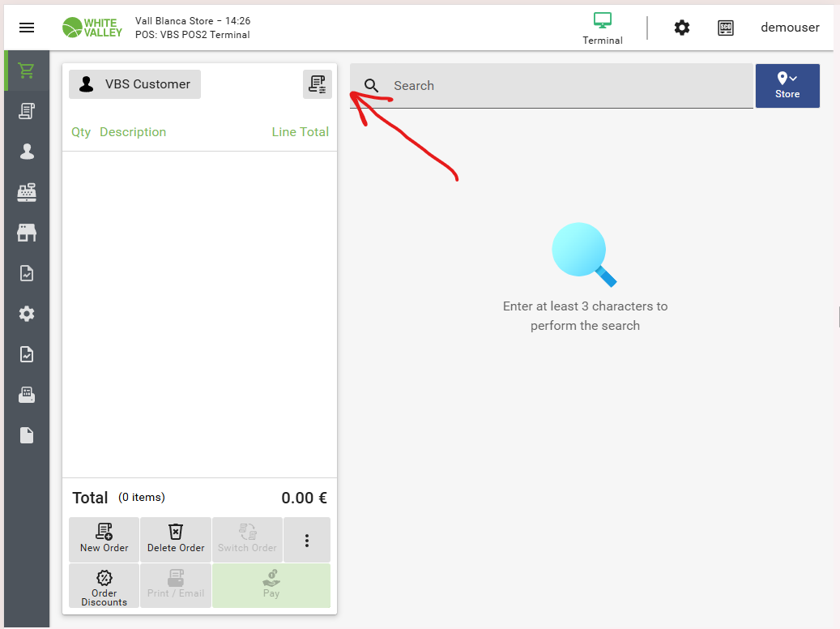Open the blank document sidebar icon
The width and height of the screenshot is (840, 629).
point(26,435)
